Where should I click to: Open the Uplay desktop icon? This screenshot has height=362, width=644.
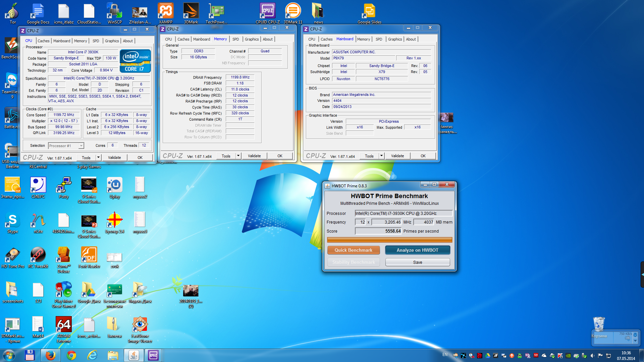[114, 188]
